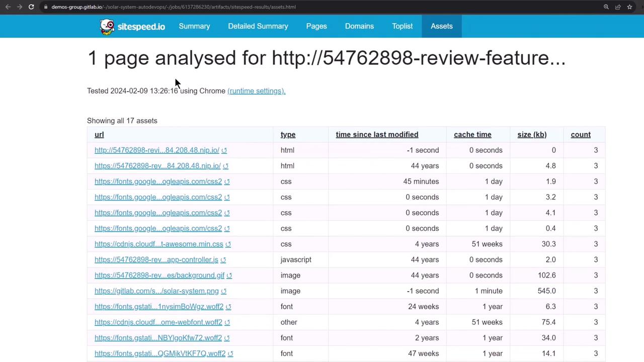The width and height of the screenshot is (644, 362).
Task: Click the browser address bar URL
Action: coord(174,7)
